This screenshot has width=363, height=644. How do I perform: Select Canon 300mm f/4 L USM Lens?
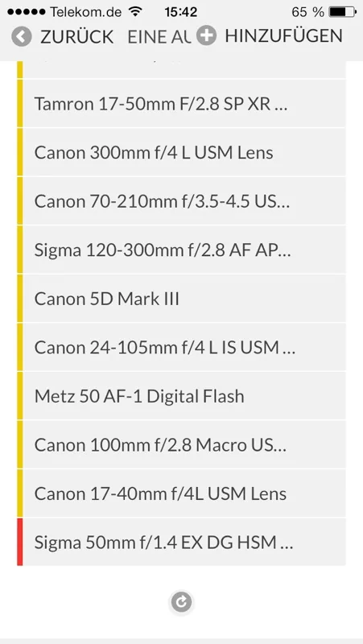182,152
